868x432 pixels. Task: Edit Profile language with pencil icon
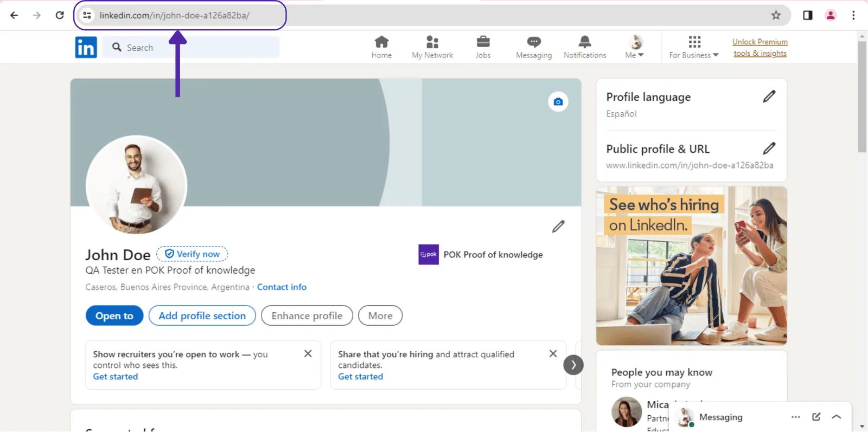point(769,96)
